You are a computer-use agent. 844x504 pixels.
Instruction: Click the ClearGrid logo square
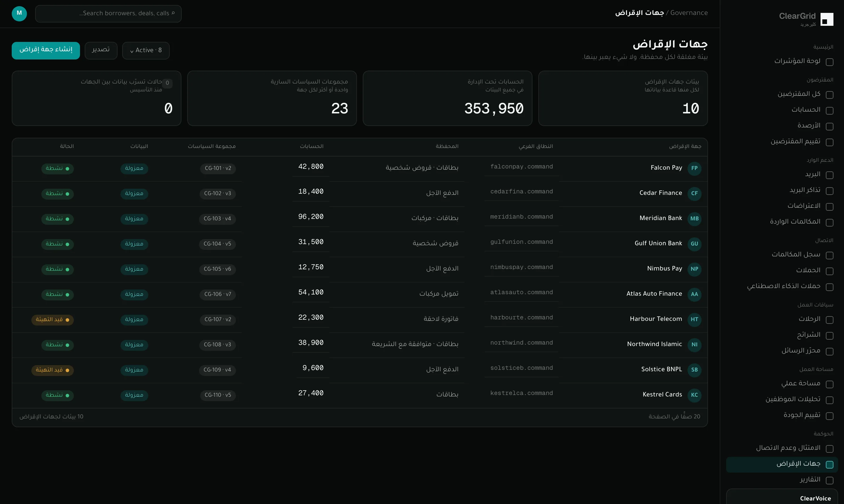pyautogui.click(x=827, y=19)
